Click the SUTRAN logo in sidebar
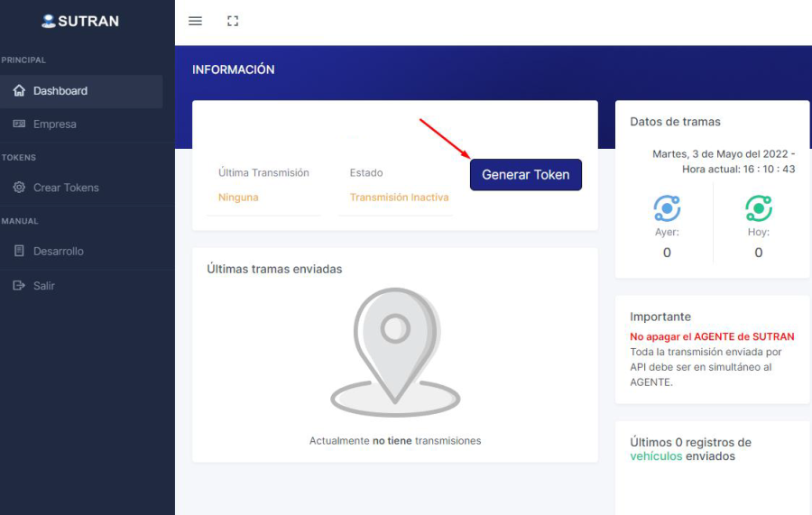812x515 pixels. 80,21
